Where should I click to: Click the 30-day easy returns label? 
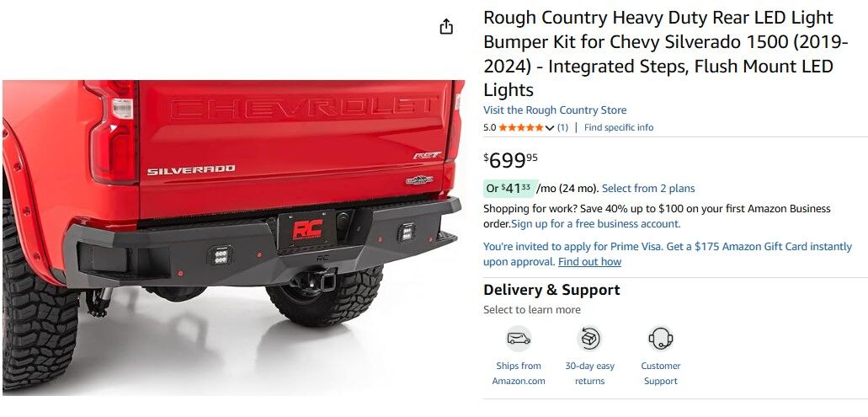(x=589, y=374)
